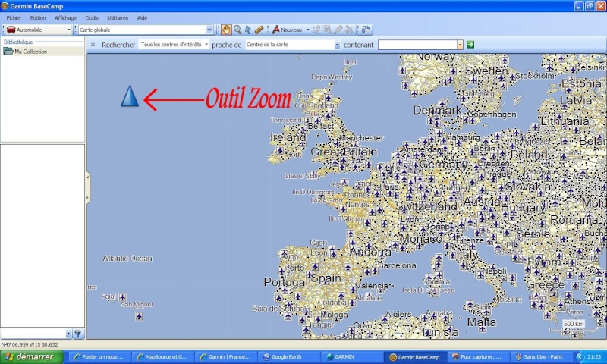Switch to GARMIN taskbar button
The image size is (607, 364).
351,357
